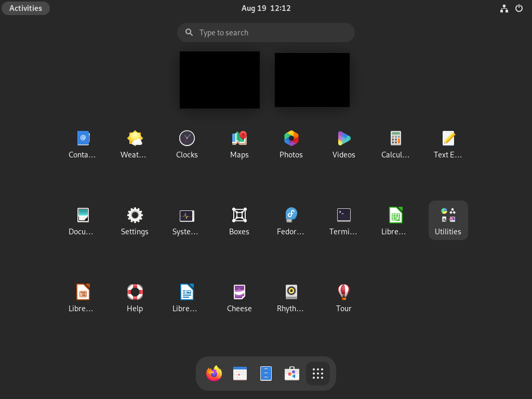Launch LibreOffice Calc green spreadsheet icon
The height and width of the screenshot is (399, 532).
point(395,221)
